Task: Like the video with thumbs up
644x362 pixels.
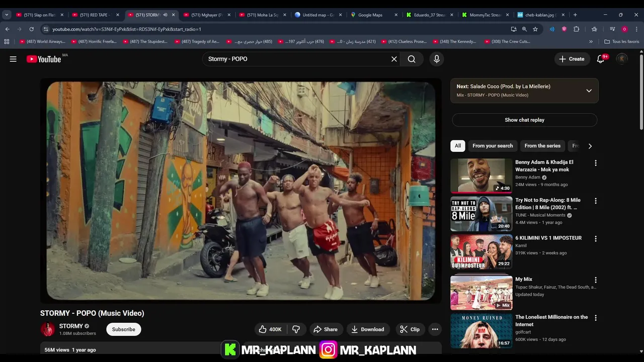Action: click(x=270, y=329)
